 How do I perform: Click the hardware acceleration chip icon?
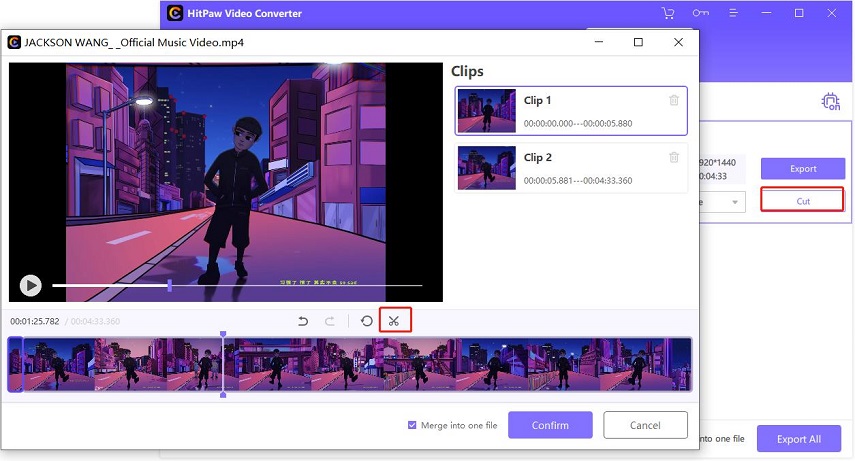pos(830,101)
